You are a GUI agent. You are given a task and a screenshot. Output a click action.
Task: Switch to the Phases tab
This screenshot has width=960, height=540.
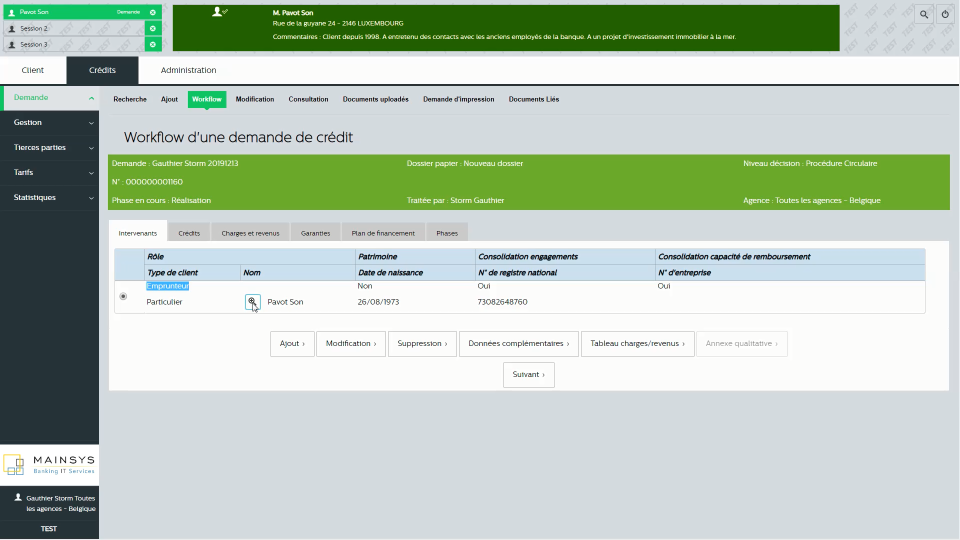(447, 233)
